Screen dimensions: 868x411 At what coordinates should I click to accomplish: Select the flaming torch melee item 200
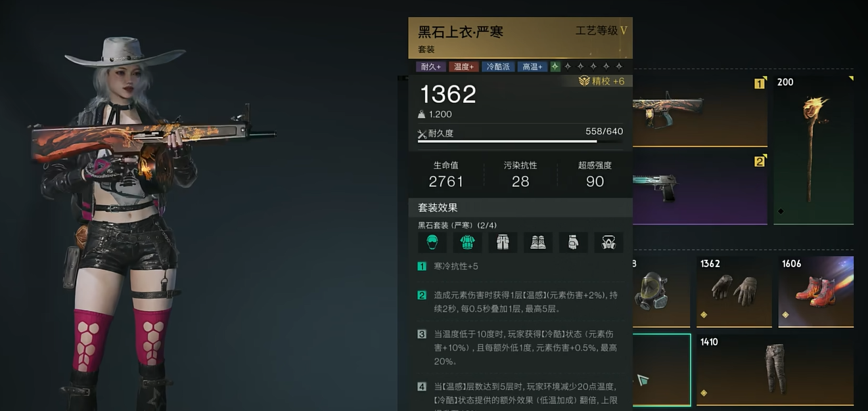point(813,150)
